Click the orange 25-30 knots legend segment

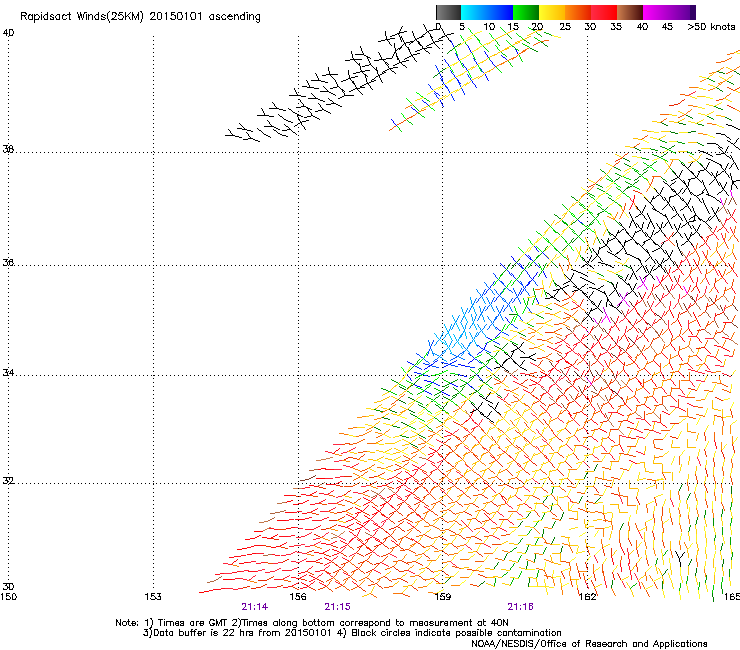(x=578, y=12)
